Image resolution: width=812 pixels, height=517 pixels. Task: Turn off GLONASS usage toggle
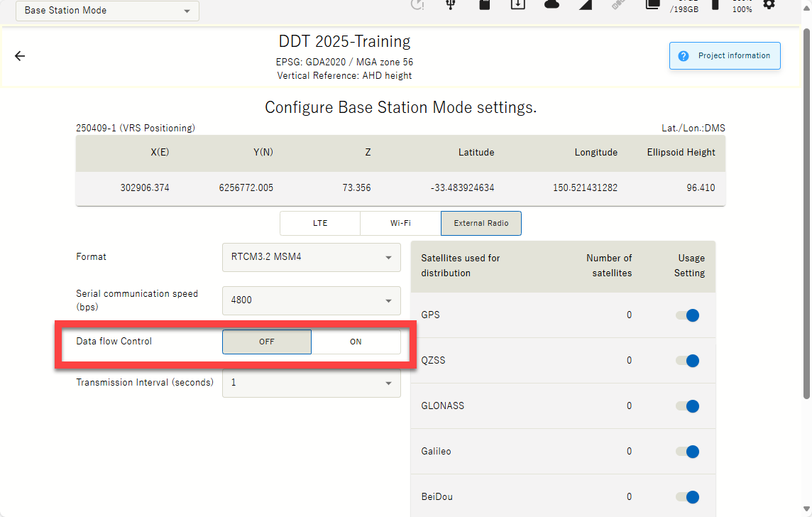(688, 406)
